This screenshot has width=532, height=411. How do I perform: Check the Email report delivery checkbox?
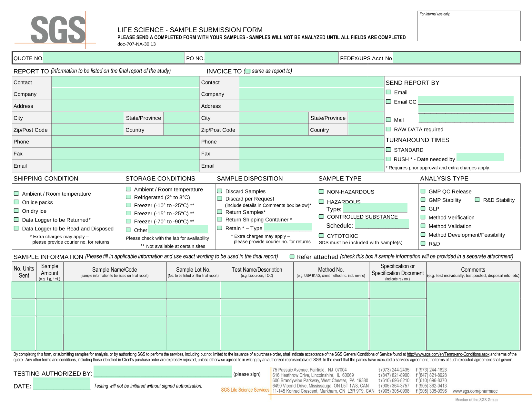point(388,92)
